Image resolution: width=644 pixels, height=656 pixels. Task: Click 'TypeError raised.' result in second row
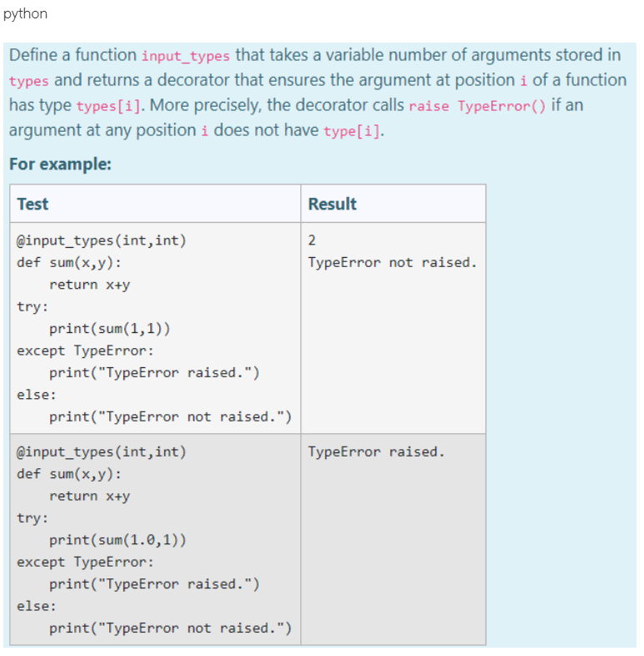(376, 452)
